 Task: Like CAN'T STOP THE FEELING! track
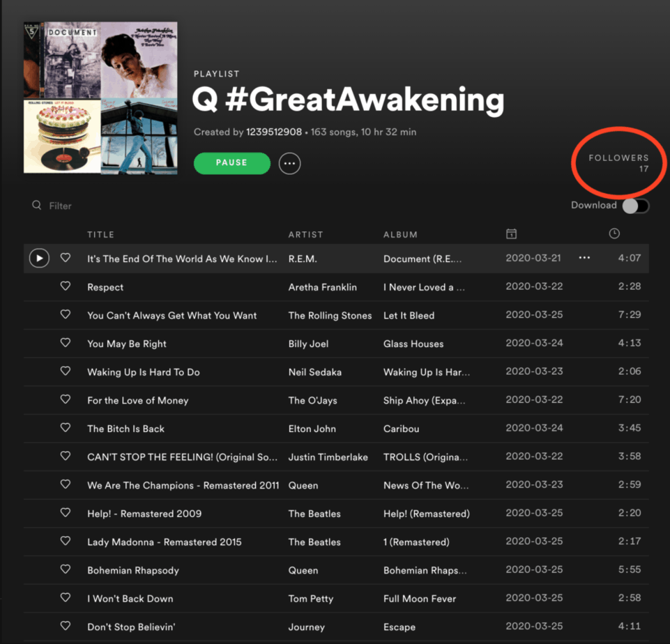[x=66, y=456]
